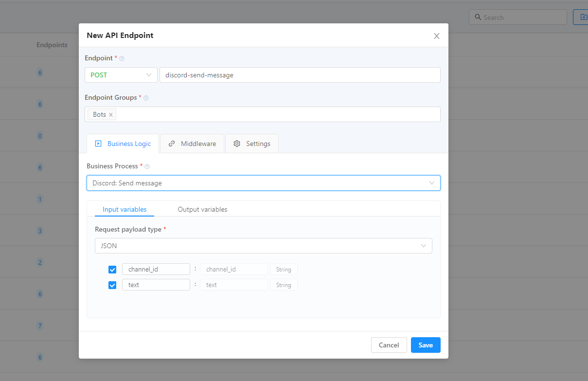
Task: Click the help icon beside Endpoint Groups
Action: [145, 97]
